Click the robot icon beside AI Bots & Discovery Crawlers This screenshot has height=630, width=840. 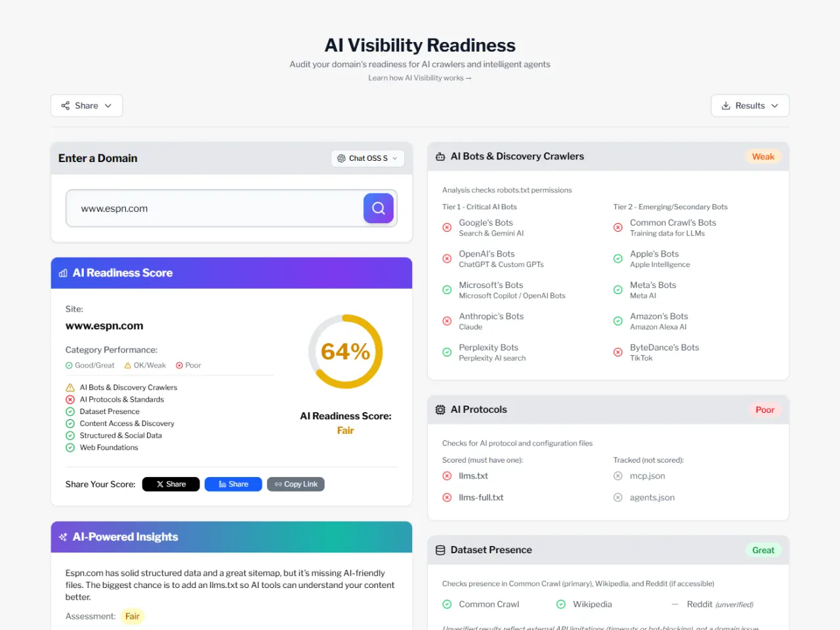(440, 157)
